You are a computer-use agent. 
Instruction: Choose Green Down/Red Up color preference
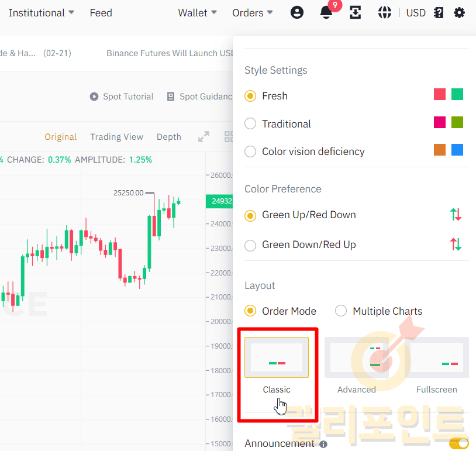[250, 245]
